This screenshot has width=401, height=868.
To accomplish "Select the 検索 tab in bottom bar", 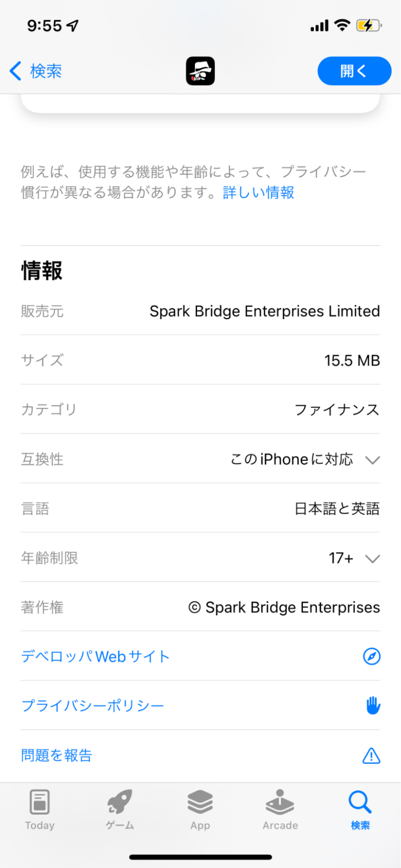I will coord(360,809).
